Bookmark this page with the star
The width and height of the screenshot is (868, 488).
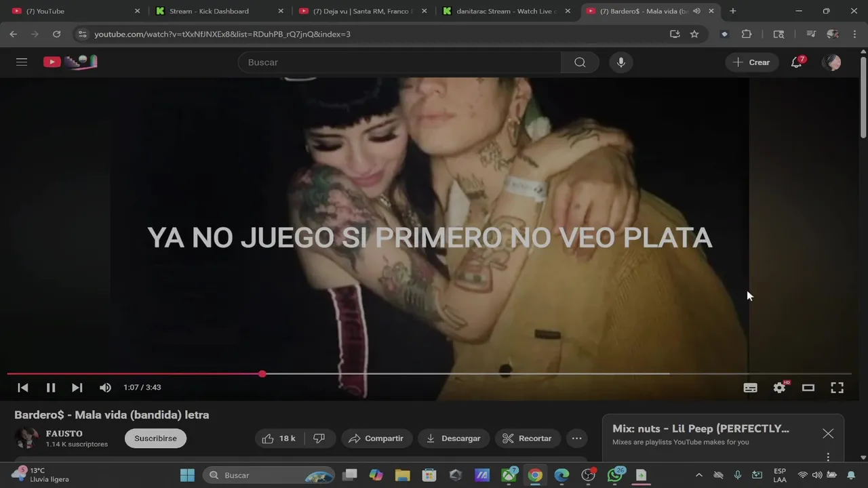694,34
